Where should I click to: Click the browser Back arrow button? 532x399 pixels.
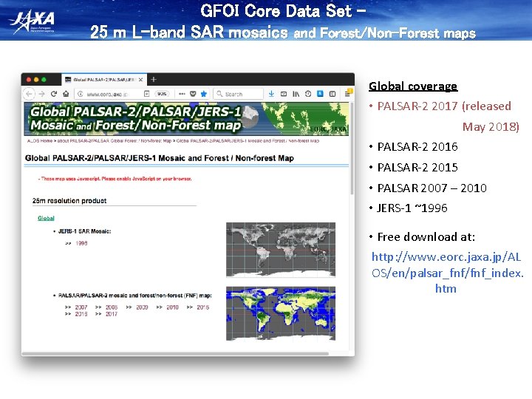[x=29, y=94]
